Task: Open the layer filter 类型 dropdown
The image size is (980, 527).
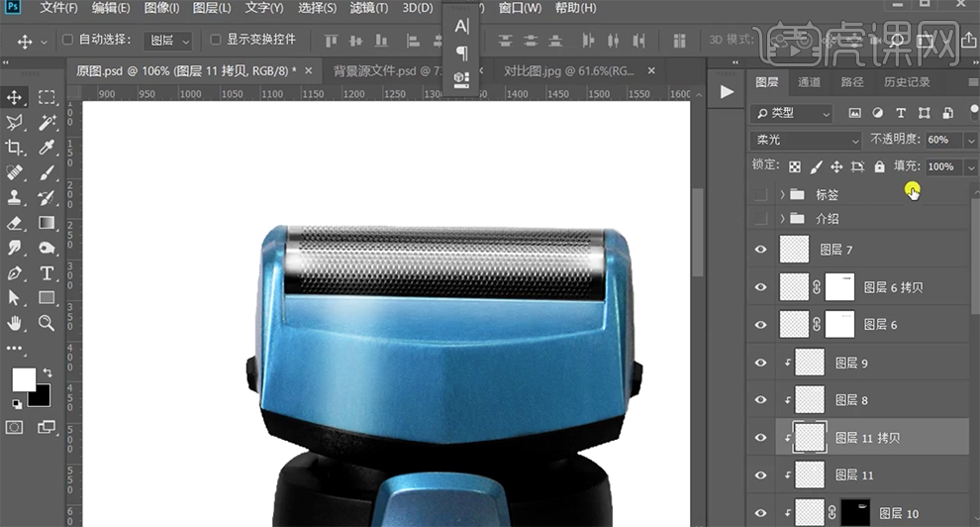Action: (793, 113)
